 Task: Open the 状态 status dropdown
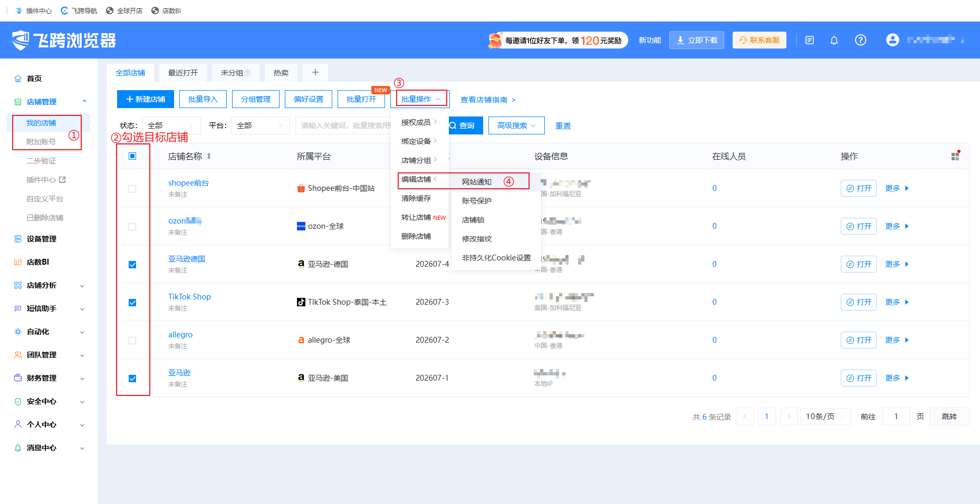(171, 125)
